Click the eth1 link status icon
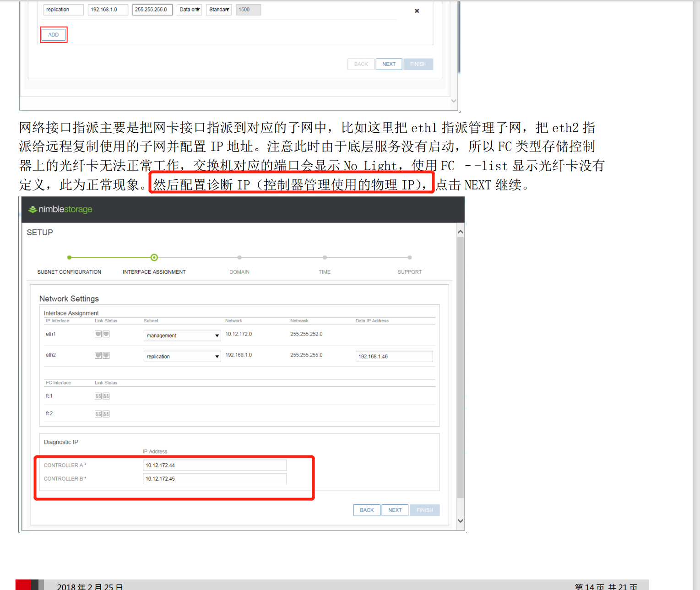Viewport: 700px width, 590px height. click(102, 334)
